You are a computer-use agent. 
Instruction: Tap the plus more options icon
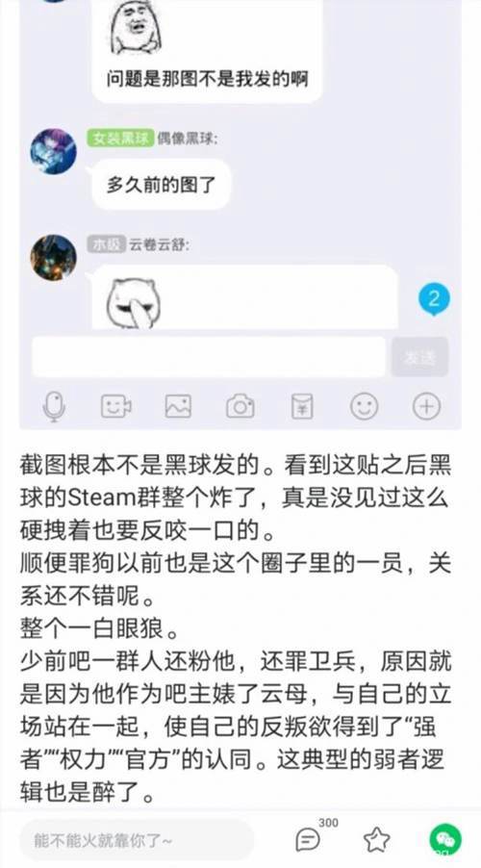click(x=427, y=407)
